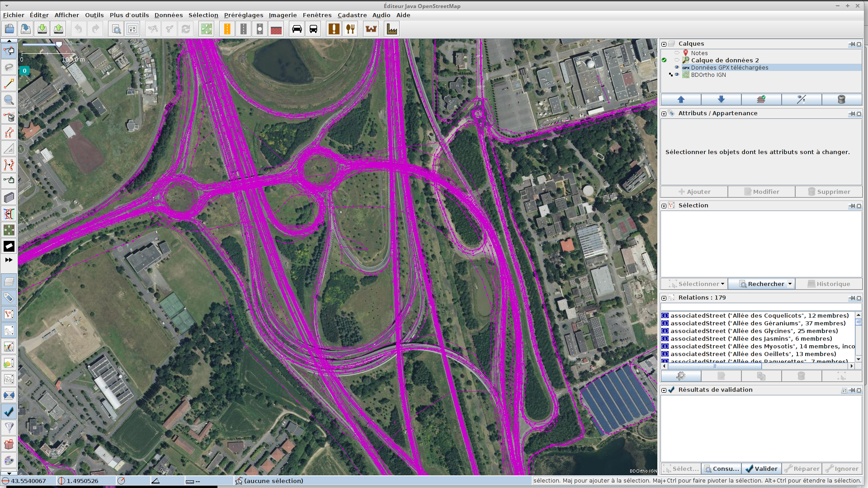Collapse the Relations panel
The width and height of the screenshot is (868, 488).
(664, 298)
